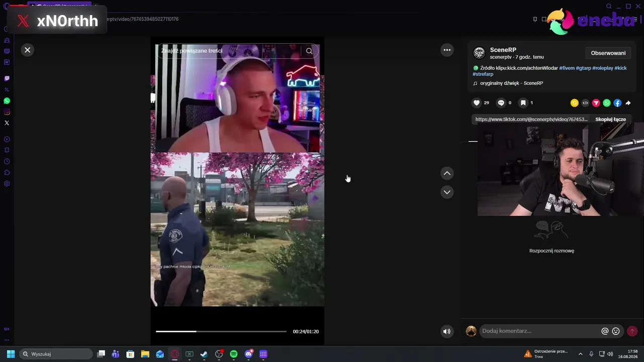
Task: Click the Obserwowani follow button
Action: click(x=608, y=53)
